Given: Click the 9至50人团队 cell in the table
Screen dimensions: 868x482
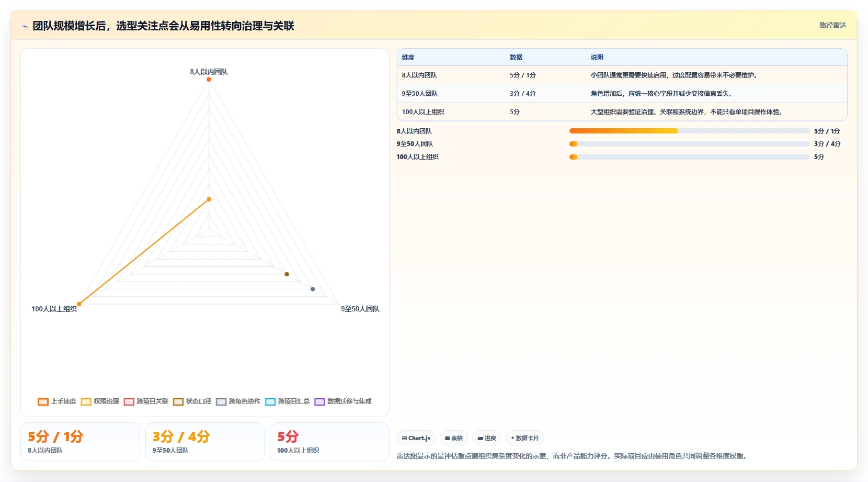Looking at the screenshot, I should click(419, 94).
